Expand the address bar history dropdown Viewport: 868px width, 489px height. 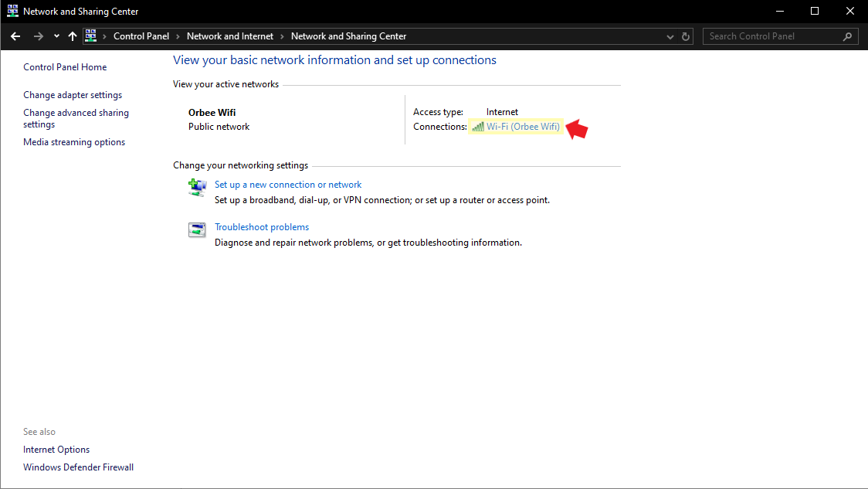click(x=669, y=36)
